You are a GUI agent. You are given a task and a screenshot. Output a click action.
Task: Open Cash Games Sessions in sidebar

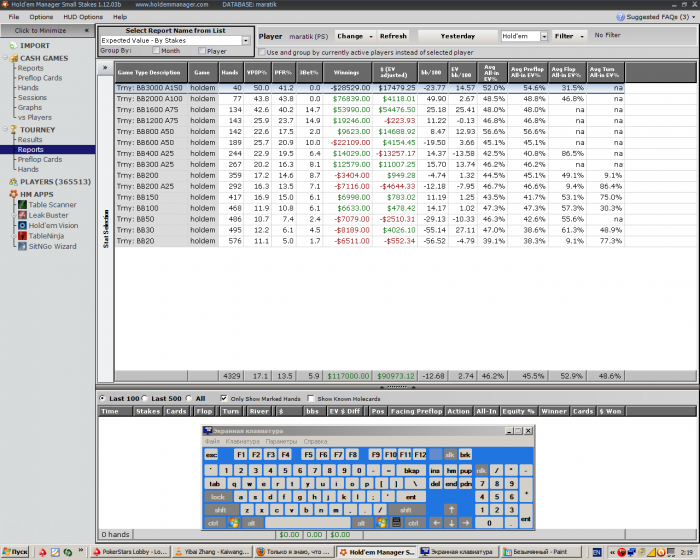pyautogui.click(x=32, y=97)
